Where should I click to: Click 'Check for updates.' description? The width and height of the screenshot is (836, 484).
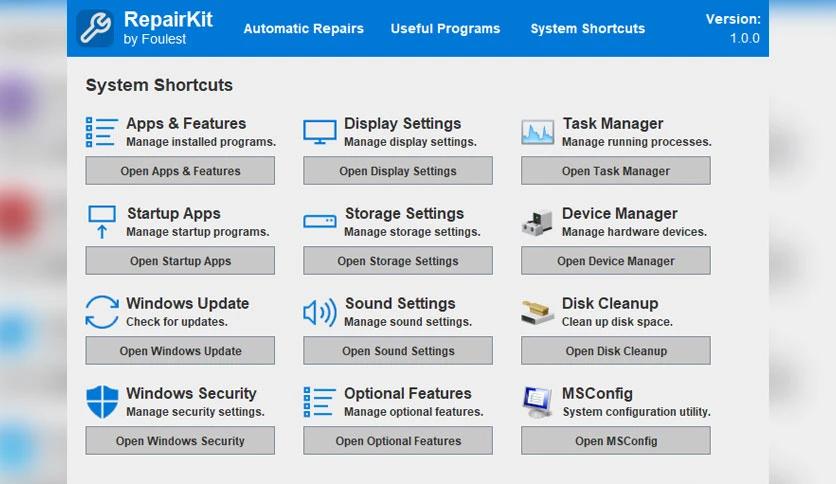177,322
